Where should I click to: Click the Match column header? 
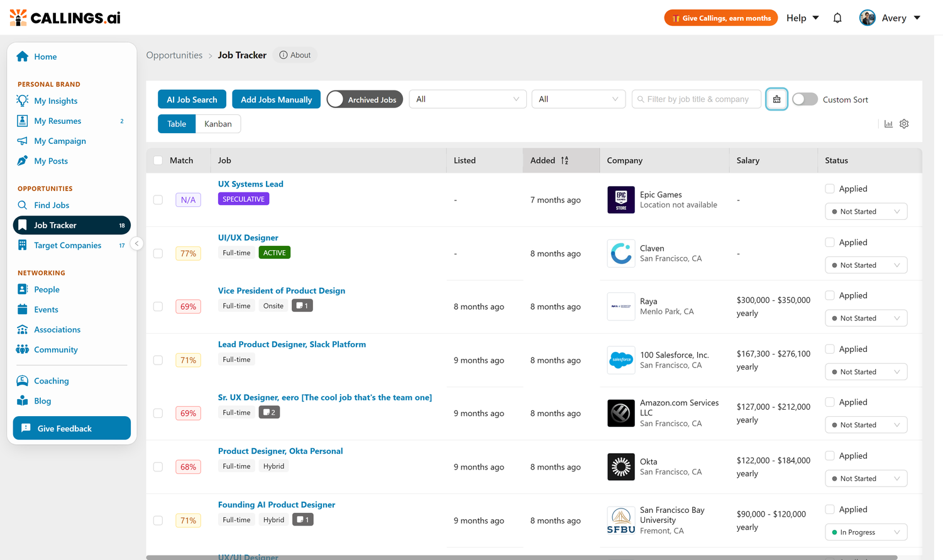click(x=181, y=160)
